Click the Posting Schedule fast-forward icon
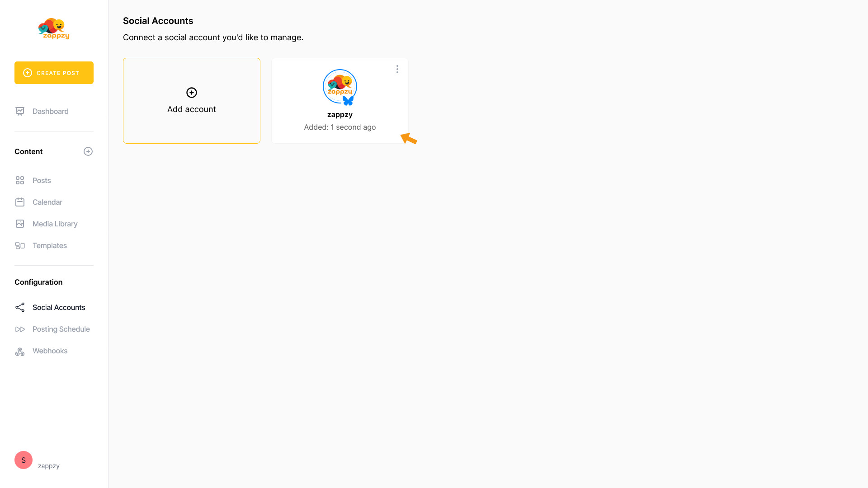Screen dimensions: 868x488 point(20,329)
